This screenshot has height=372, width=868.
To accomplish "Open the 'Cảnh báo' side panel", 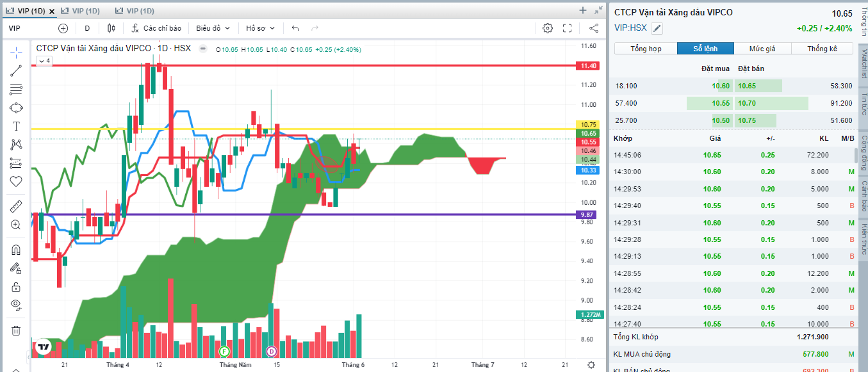I will point(864,196).
